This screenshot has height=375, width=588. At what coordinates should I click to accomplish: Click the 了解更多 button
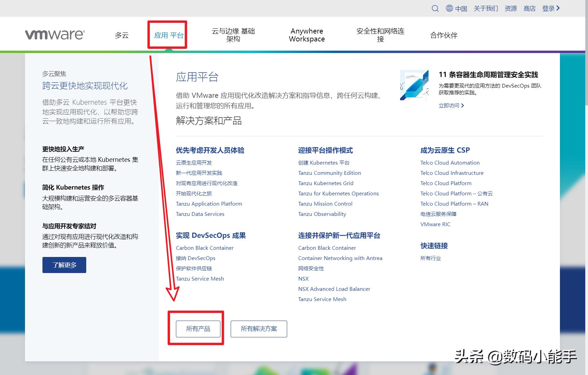[x=64, y=264]
